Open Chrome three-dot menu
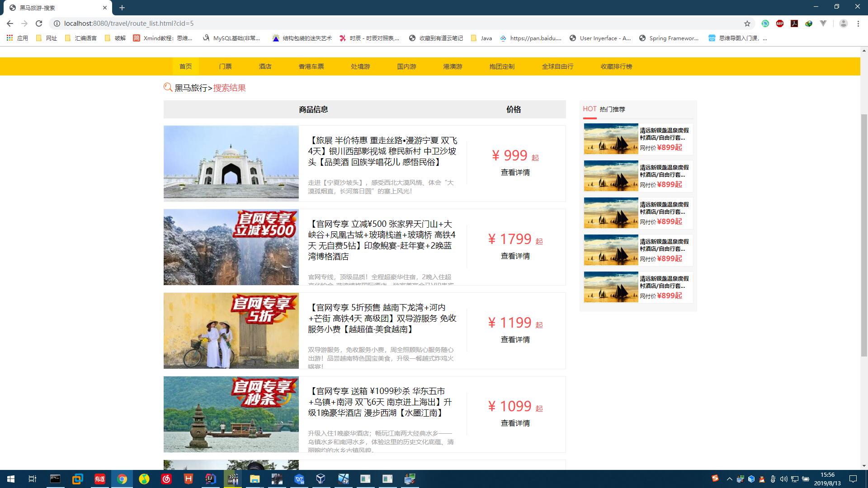The height and width of the screenshot is (488, 868). pos(858,23)
